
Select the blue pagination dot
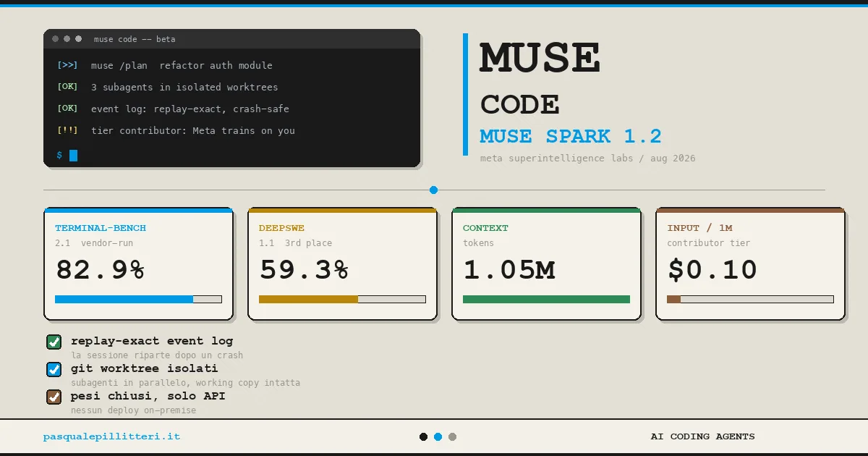(x=438, y=436)
